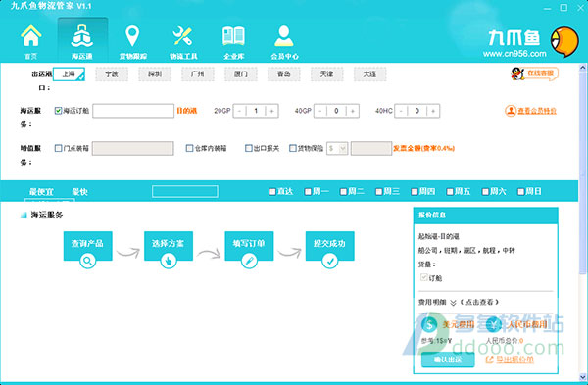The height and width of the screenshot is (385, 588).
Task: Expand 费用明细 details chevron
Action: tap(453, 302)
